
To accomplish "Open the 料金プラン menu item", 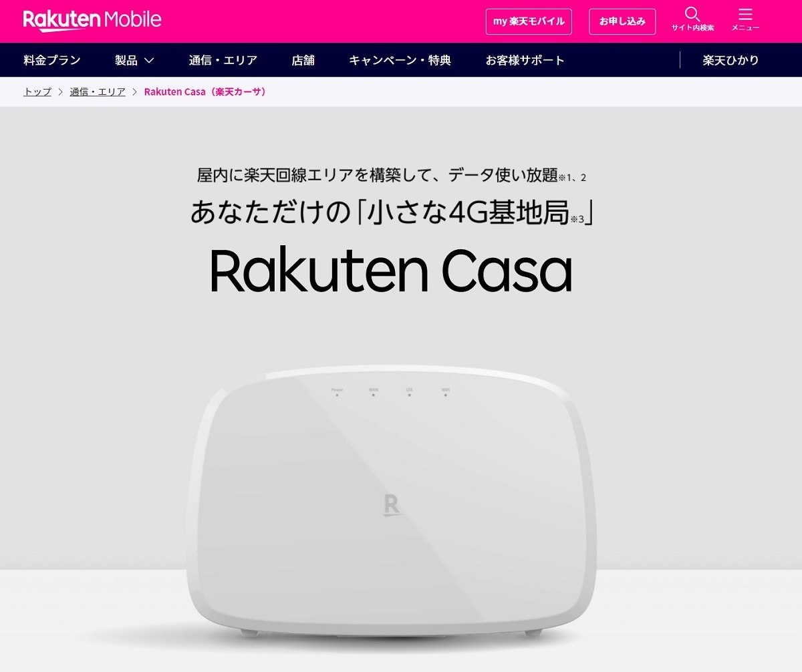I will (x=52, y=60).
